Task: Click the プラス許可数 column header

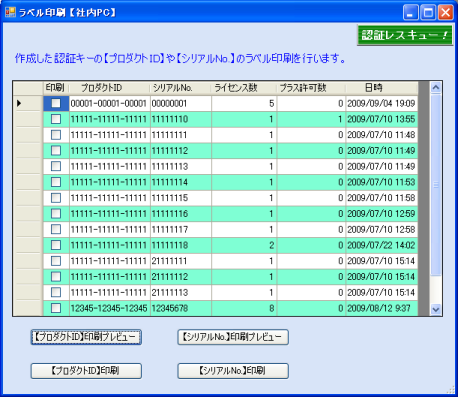Action: [311, 88]
